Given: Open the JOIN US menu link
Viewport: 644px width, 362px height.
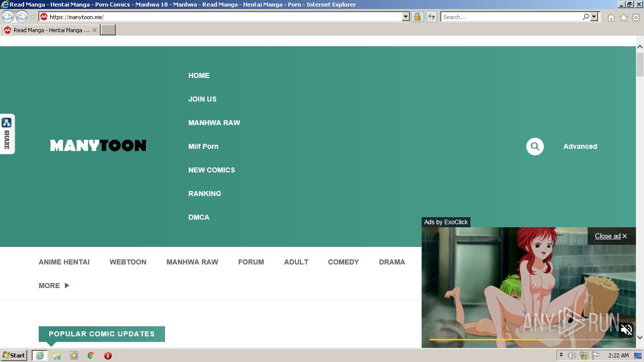Looking at the screenshot, I should [x=202, y=99].
